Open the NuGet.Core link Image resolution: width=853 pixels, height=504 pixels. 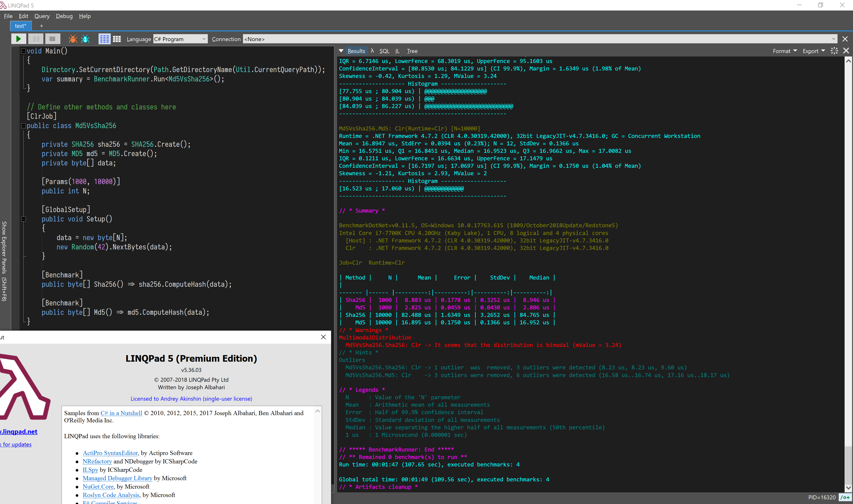[98, 486]
